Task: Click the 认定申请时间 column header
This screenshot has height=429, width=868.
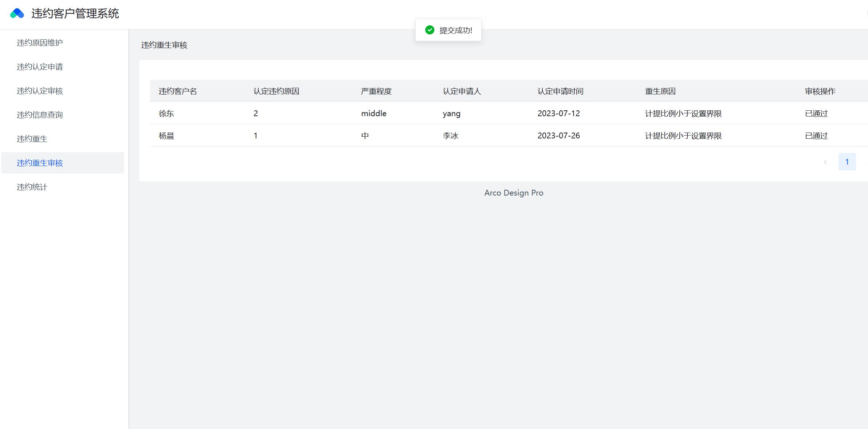Action: point(560,91)
